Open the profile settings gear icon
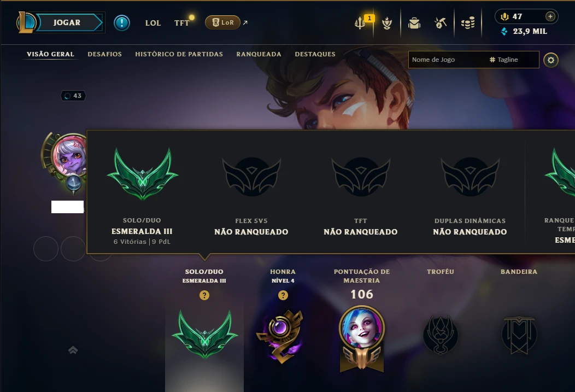 (551, 60)
